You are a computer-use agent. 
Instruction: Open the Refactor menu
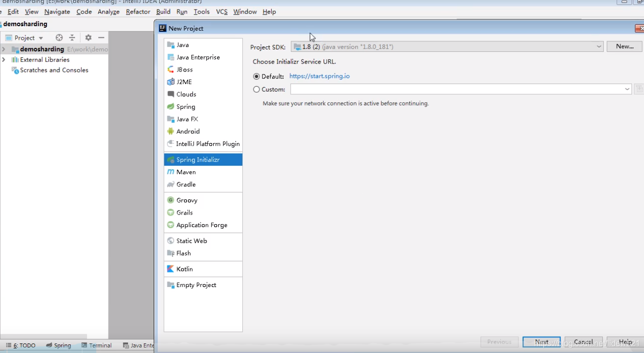138,12
